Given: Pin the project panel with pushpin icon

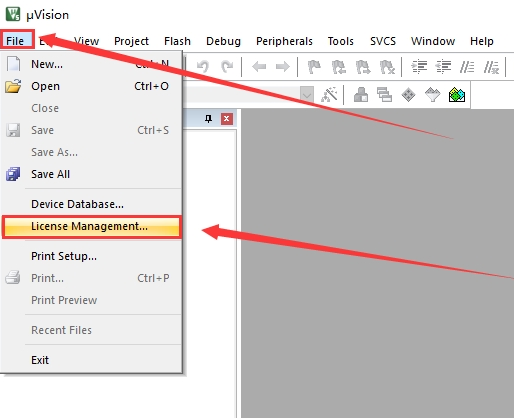Looking at the screenshot, I should click(208, 119).
